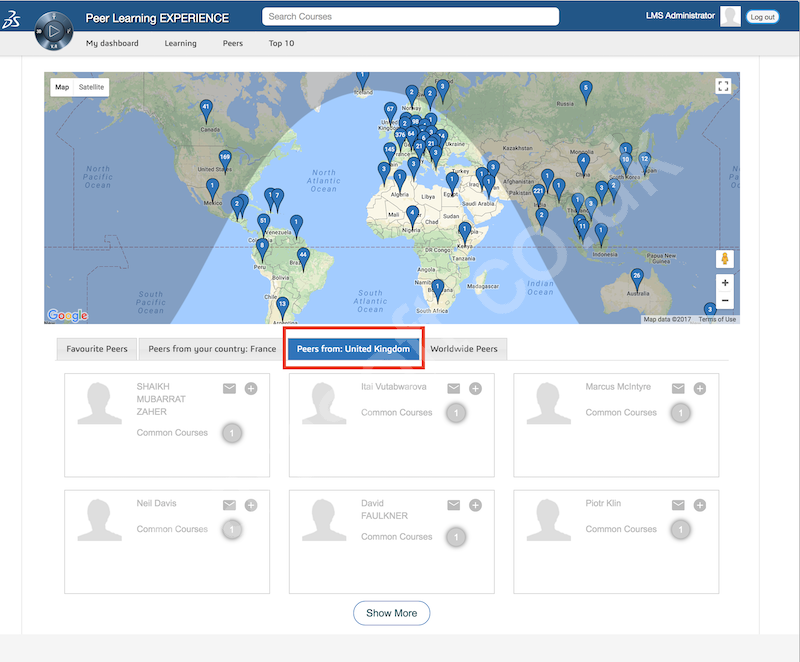
Task: Zoom in the map with plus button
Action: [x=724, y=283]
